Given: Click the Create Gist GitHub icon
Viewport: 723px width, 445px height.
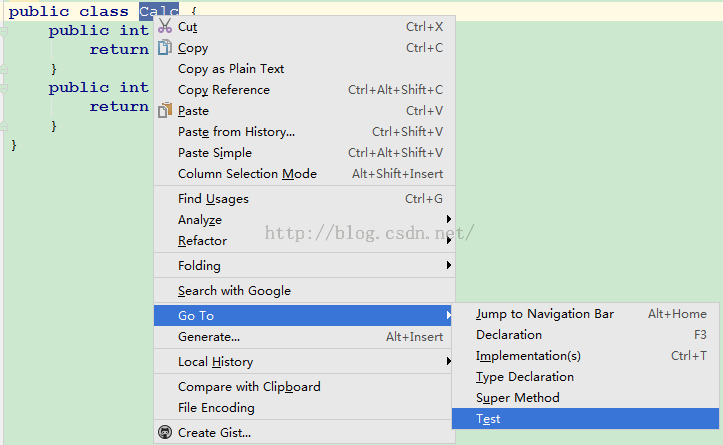Looking at the screenshot, I should coord(165,432).
